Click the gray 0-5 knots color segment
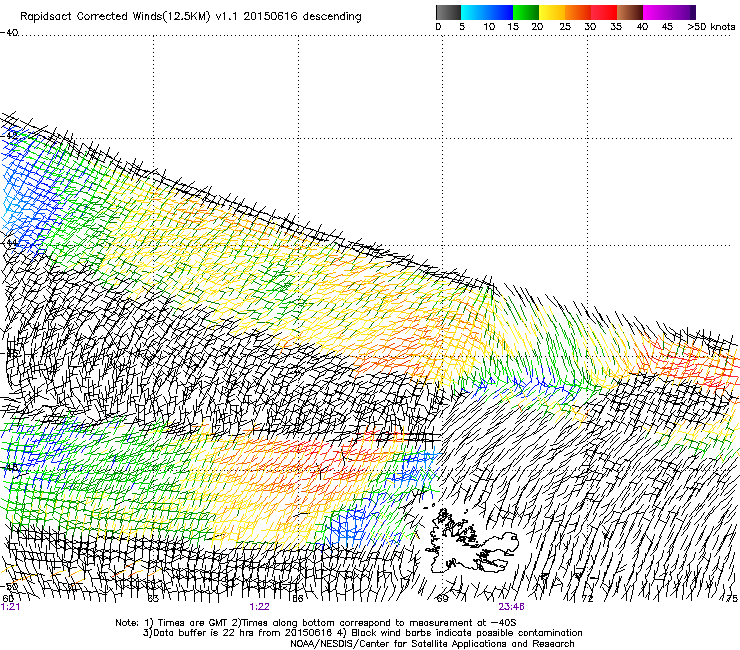This screenshot has width=740, height=650. coord(448,12)
